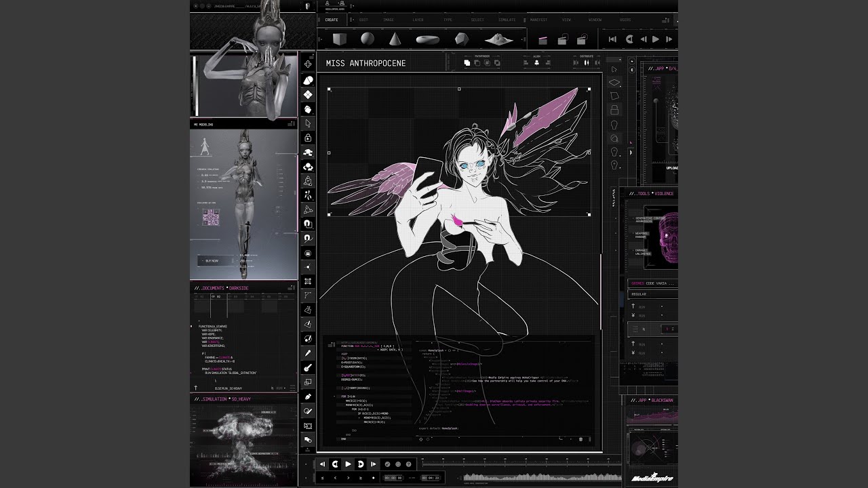Viewport: 868px width, 488px height.
Task: Click the pink pixel pattern swatch
Action: click(x=212, y=217)
